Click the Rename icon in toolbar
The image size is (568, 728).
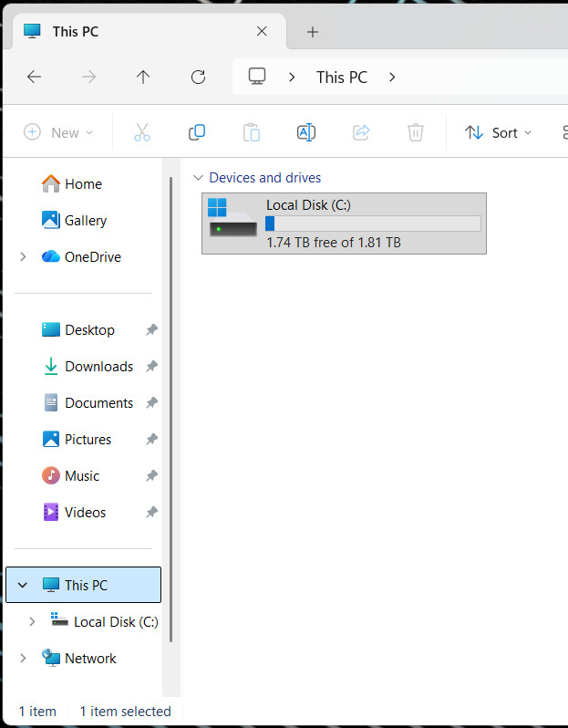pyautogui.click(x=306, y=133)
